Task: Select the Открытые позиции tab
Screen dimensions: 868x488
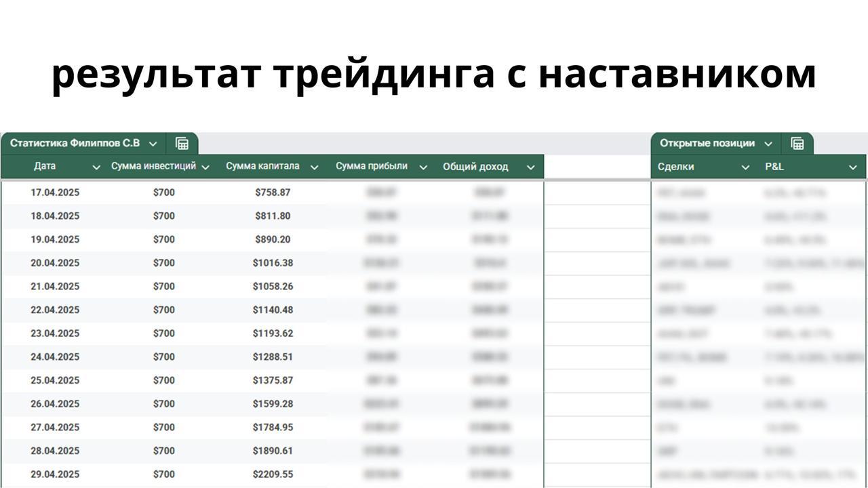Action: (707, 144)
